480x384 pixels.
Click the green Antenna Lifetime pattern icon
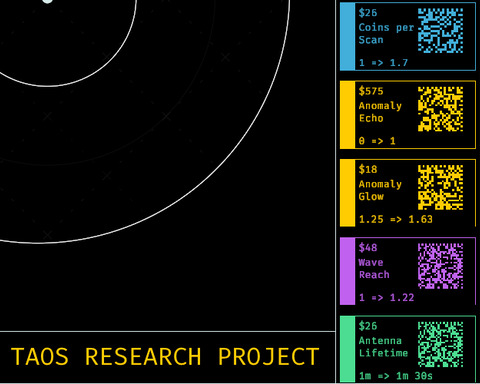(440, 344)
